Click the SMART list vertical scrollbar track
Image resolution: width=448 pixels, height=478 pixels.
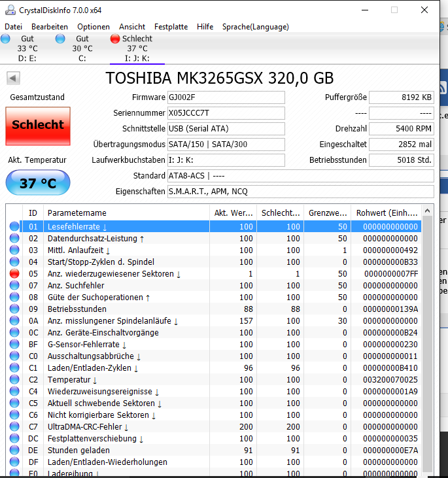tap(427, 345)
